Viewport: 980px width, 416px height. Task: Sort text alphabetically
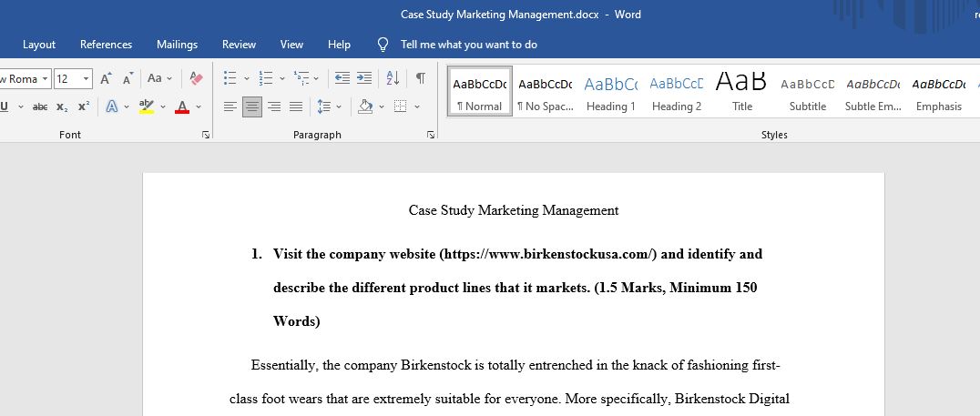[393, 78]
